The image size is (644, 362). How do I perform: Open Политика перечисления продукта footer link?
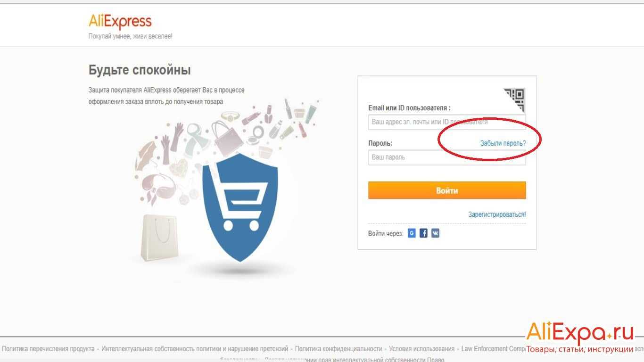pos(48,349)
